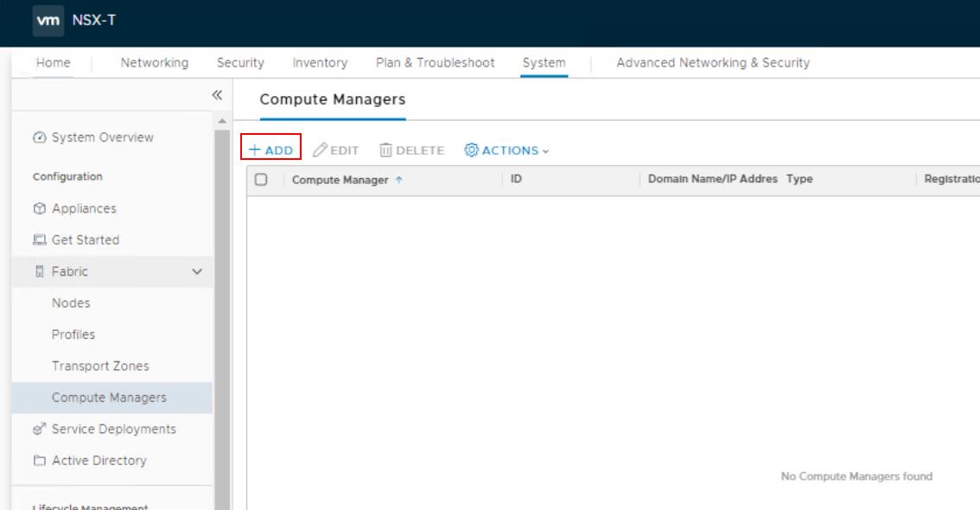Click the EDIT button label
Image resolution: width=980 pixels, height=510 pixels.
pyautogui.click(x=344, y=150)
